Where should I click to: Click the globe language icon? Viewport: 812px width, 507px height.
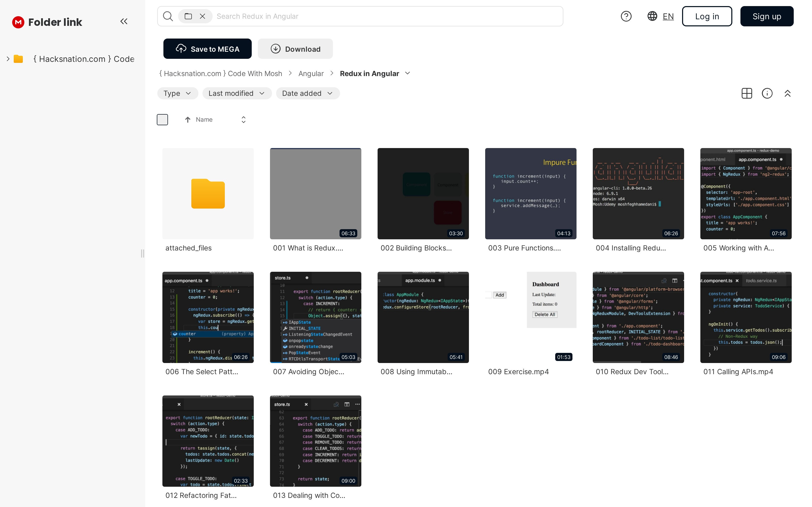point(652,16)
